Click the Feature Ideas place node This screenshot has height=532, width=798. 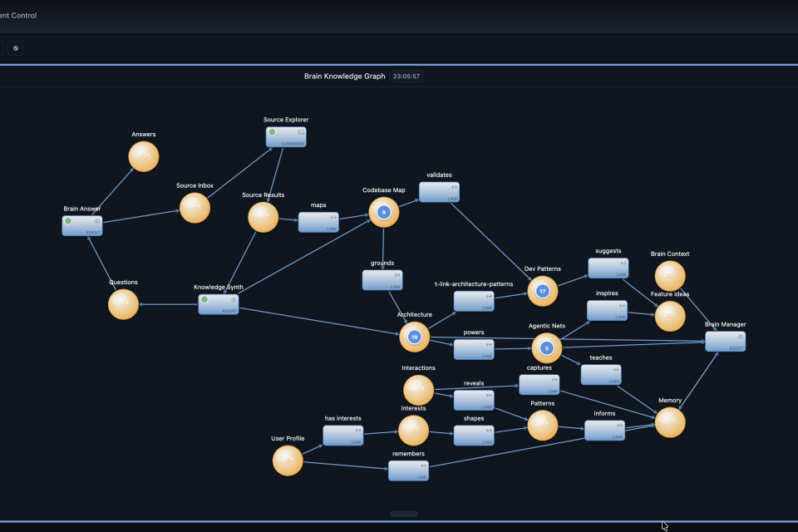pos(669,316)
